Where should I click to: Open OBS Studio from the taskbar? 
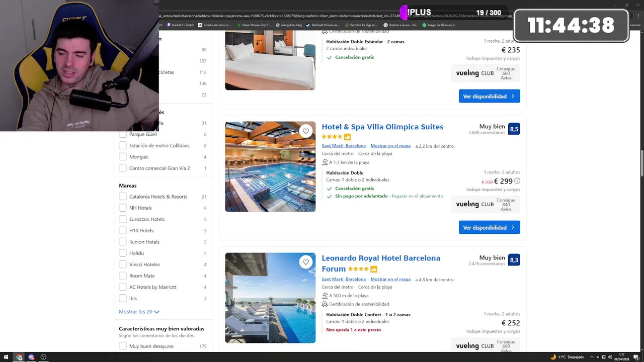click(x=43, y=357)
